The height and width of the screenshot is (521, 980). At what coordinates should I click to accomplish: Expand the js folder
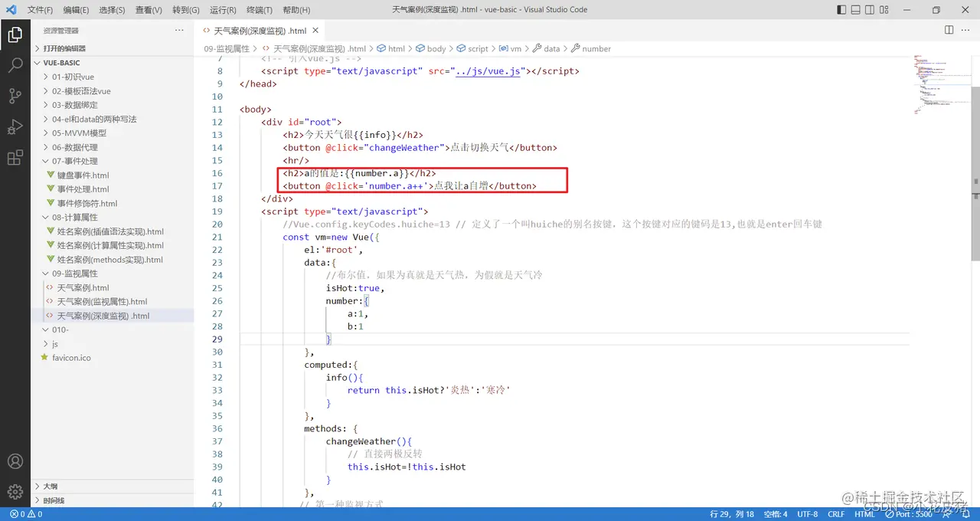click(x=113, y=344)
